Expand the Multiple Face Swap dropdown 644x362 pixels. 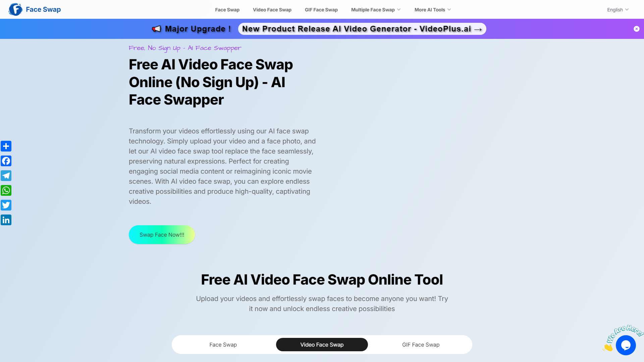pyautogui.click(x=376, y=10)
